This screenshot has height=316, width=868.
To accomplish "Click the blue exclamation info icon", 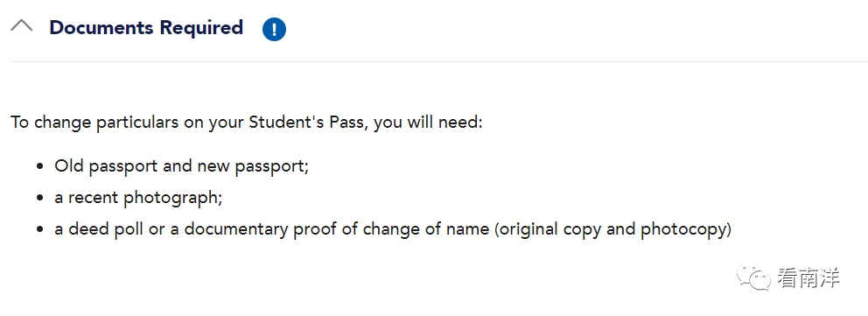I will point(274,30).
